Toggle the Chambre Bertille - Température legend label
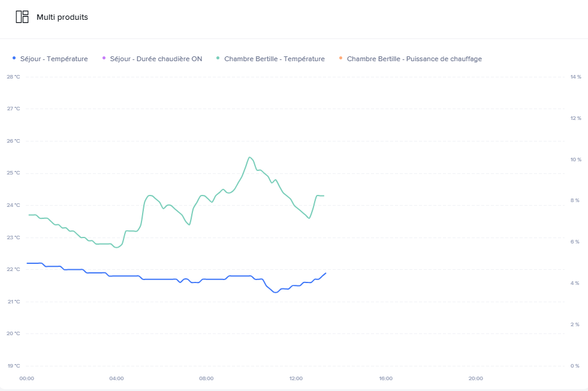588x391 pixels. point(274,59)
